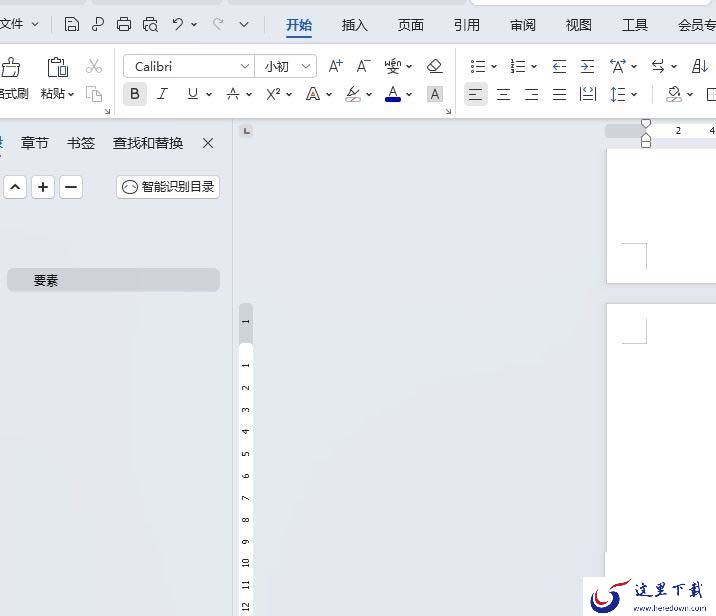This screenshot has height=616, width=716.
Task: Open line spacing dropdown arrow
Action: click(x=634, y=95)
